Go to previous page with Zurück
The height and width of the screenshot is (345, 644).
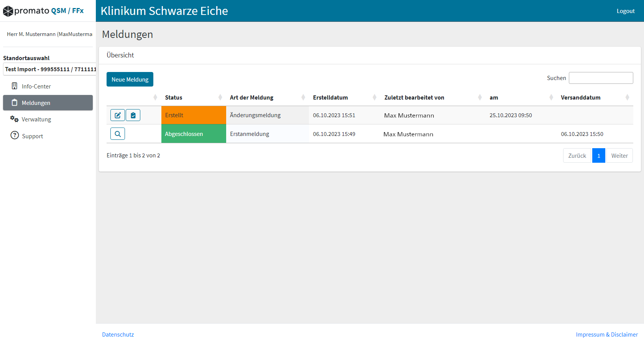pyautogui.click(x=577, y=155)
